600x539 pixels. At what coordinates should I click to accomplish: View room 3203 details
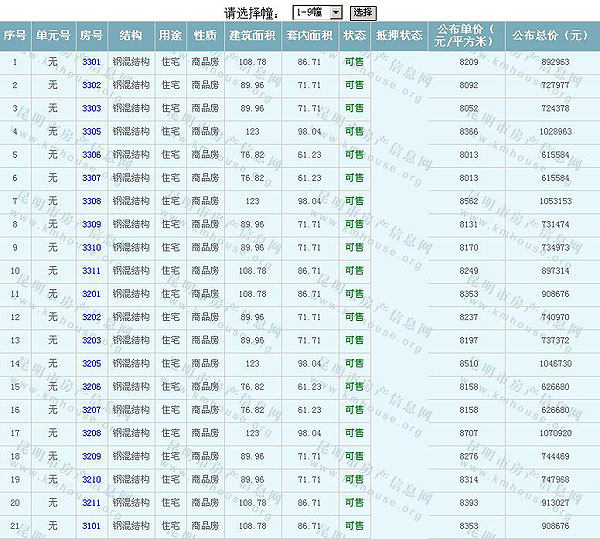coord(91,340)
